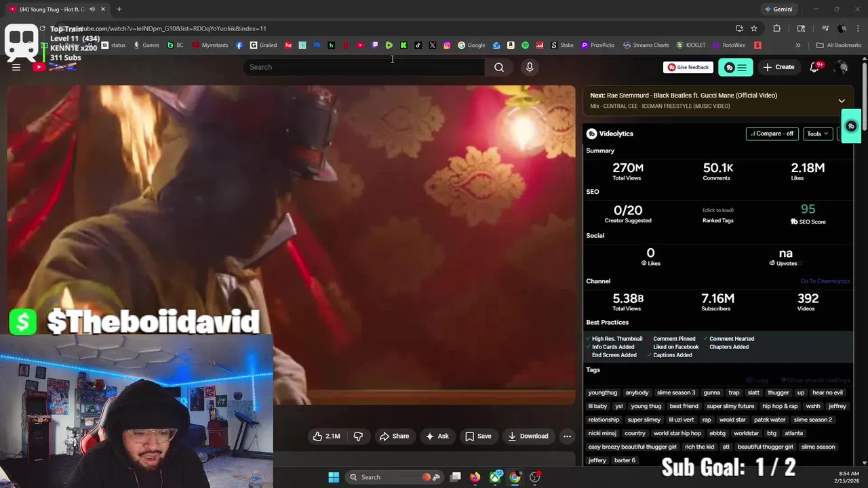868x488 pixels.
Task: Like the video with thumbs up 2.1M
Action: click(326, 436)
